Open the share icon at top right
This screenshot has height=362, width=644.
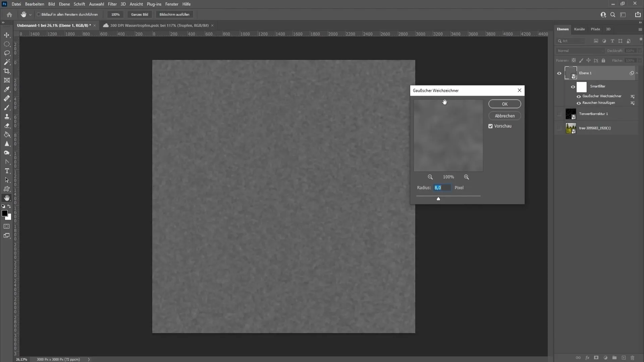[638, 14]
